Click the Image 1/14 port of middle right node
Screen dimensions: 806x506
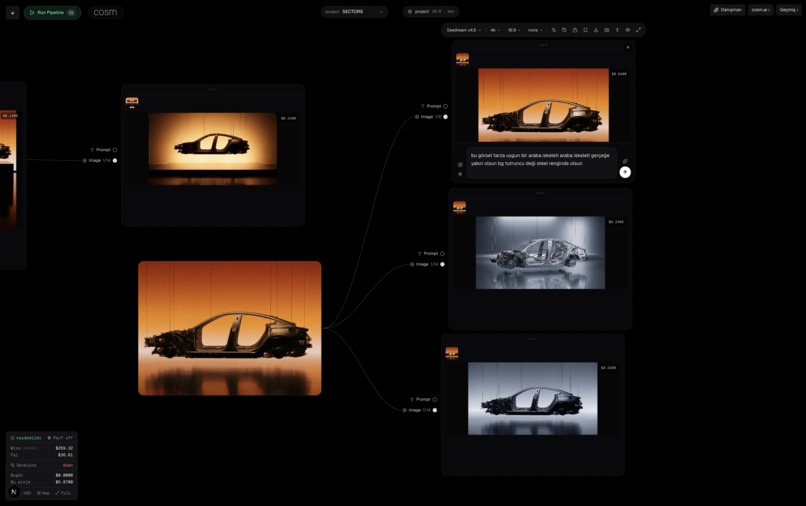(442, 264)
